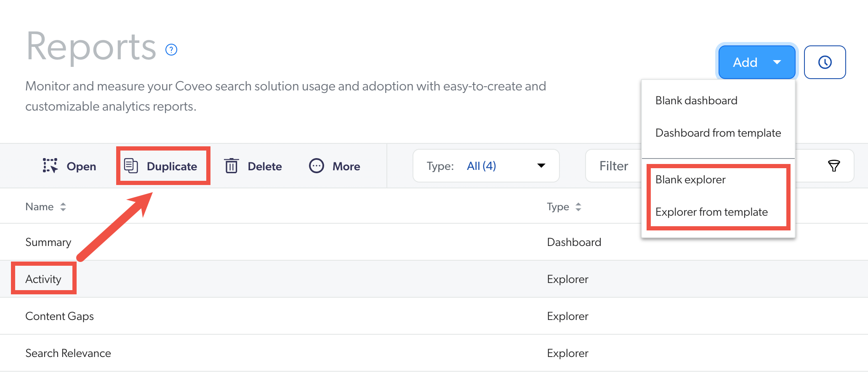Select the Activity report row
The width and height of the screenshot is (868, 386).
click(x=434, y=279)
